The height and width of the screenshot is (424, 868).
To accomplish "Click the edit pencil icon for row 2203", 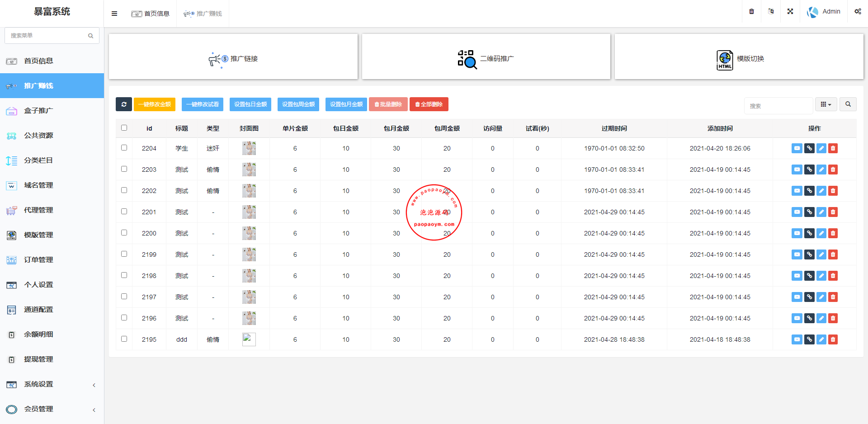I will (x=821, y=170).
